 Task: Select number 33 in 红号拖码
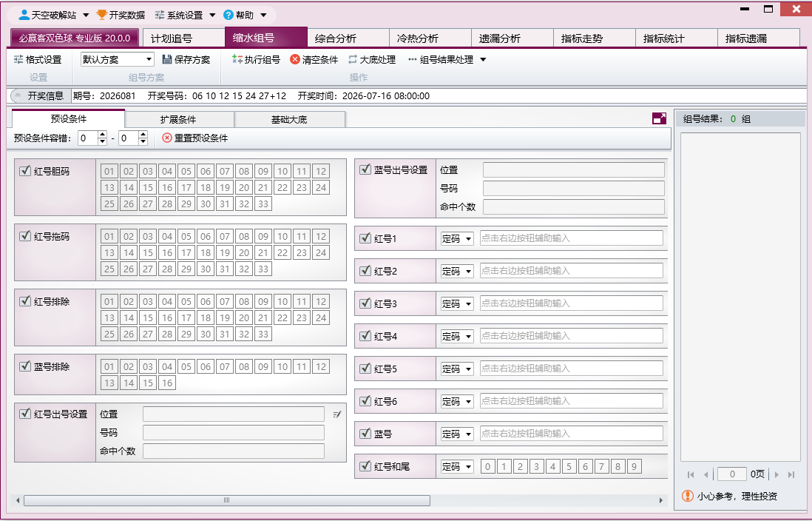(x=263, y=269)
